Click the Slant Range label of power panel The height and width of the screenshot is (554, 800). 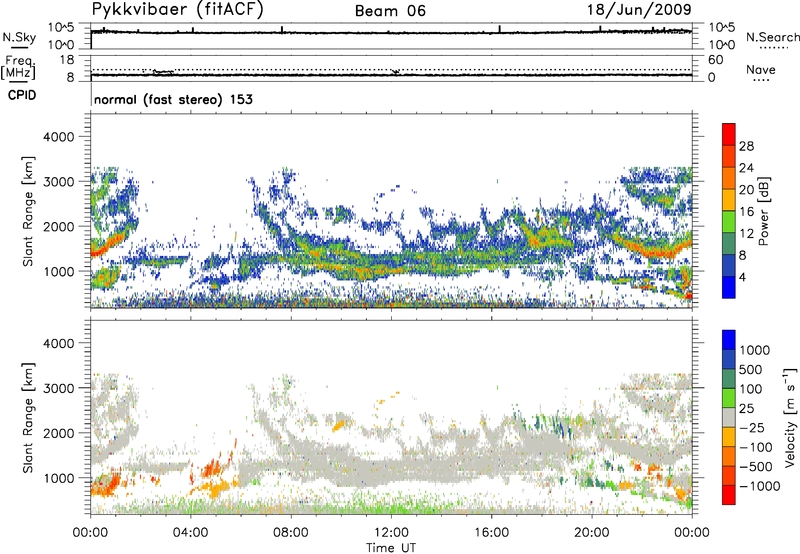tap(28, 211)
